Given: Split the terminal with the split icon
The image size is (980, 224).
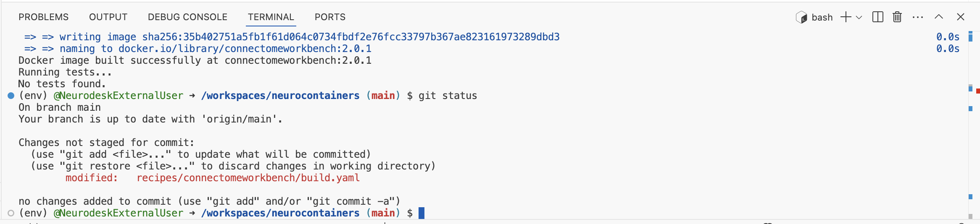Looking at the screenshot, I should [x=878, y=17].
